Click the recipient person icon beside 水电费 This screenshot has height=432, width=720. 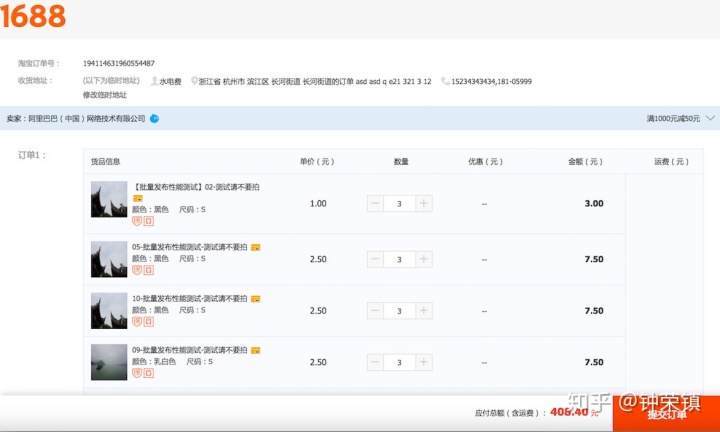click(154, 81)
